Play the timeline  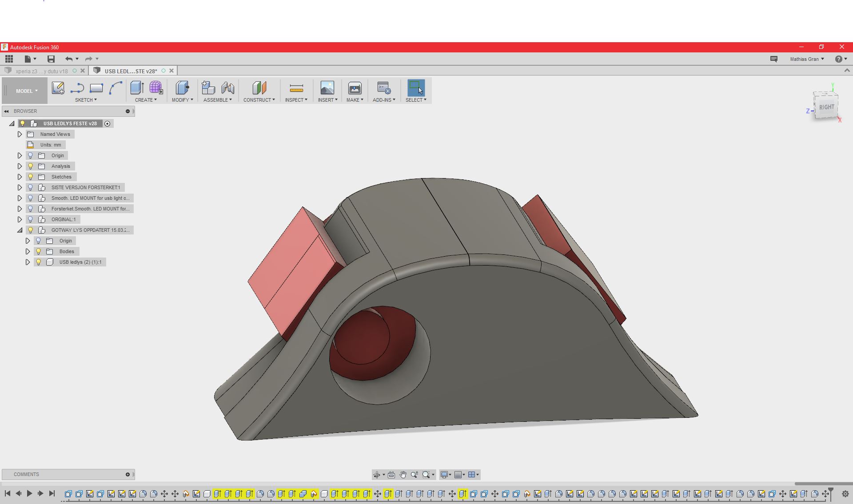pos(29,493)
